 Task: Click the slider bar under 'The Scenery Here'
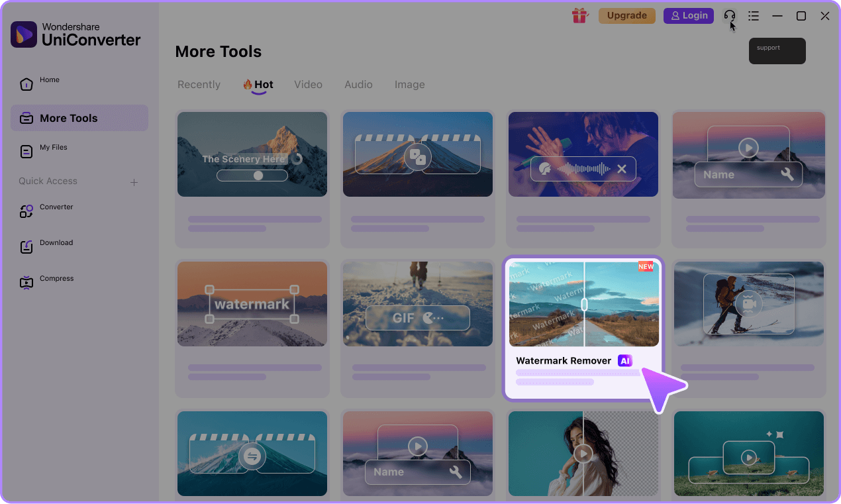click(x=252, y=176)
